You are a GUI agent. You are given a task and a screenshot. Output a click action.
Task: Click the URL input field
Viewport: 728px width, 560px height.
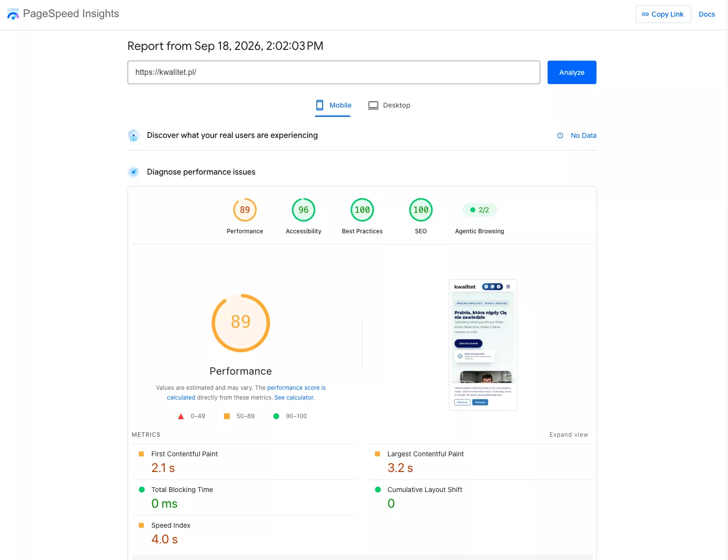334,72
